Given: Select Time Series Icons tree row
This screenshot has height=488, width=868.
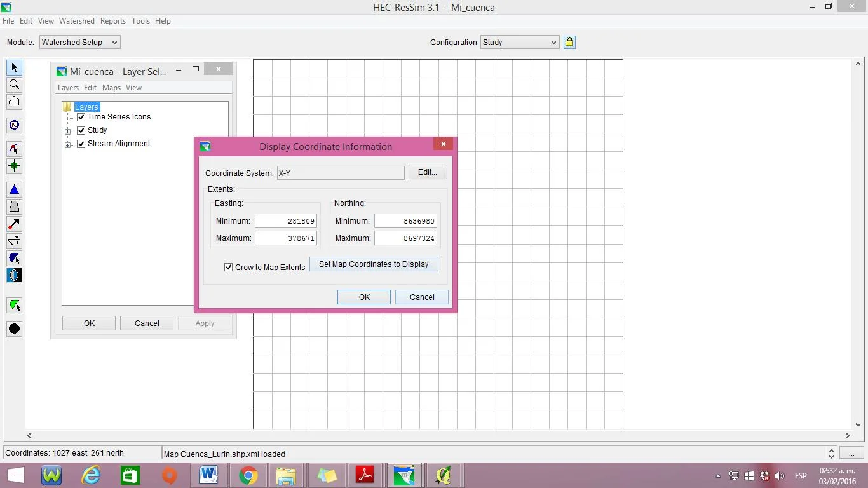Looking at the screenshot, I should (x=119, y=117).
